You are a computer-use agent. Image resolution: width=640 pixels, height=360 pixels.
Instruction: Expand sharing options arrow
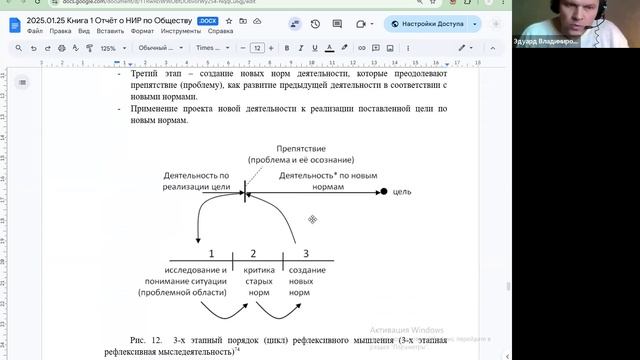click(x=475, y=24)
